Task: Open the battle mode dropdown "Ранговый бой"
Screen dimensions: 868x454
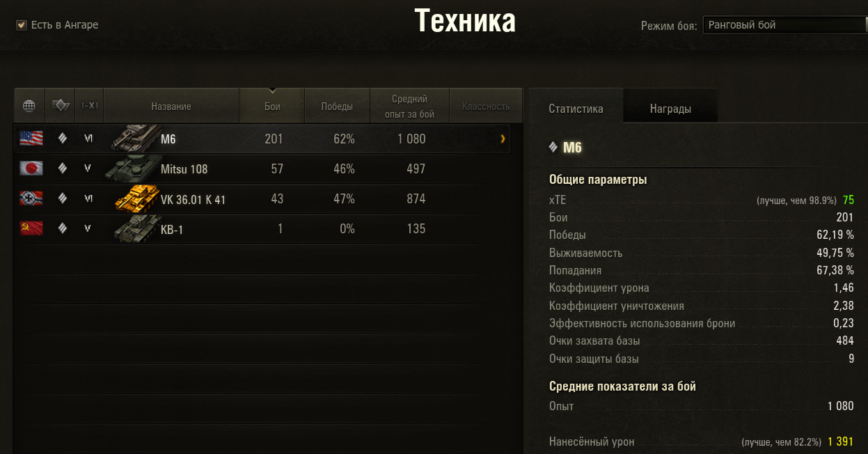Action: 784,25
